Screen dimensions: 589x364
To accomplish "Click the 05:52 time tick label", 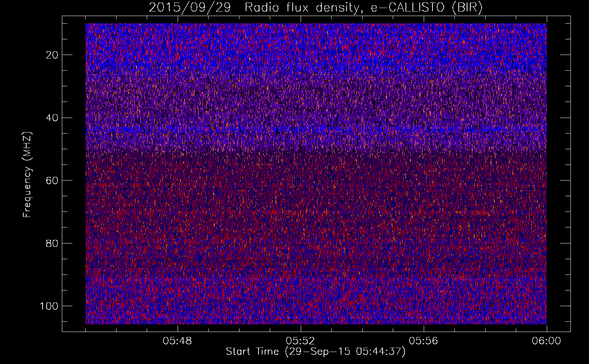I will tap(300, 341).
